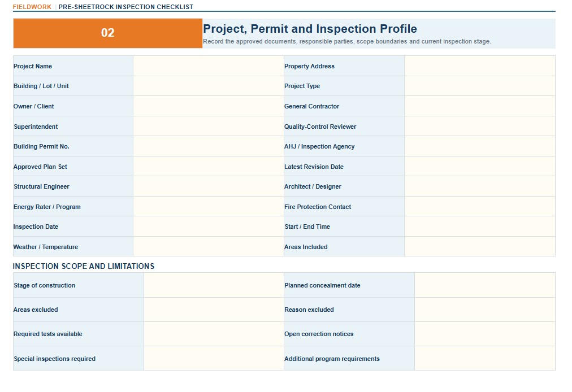Click the Required tests available entry cell

point(214,334)
